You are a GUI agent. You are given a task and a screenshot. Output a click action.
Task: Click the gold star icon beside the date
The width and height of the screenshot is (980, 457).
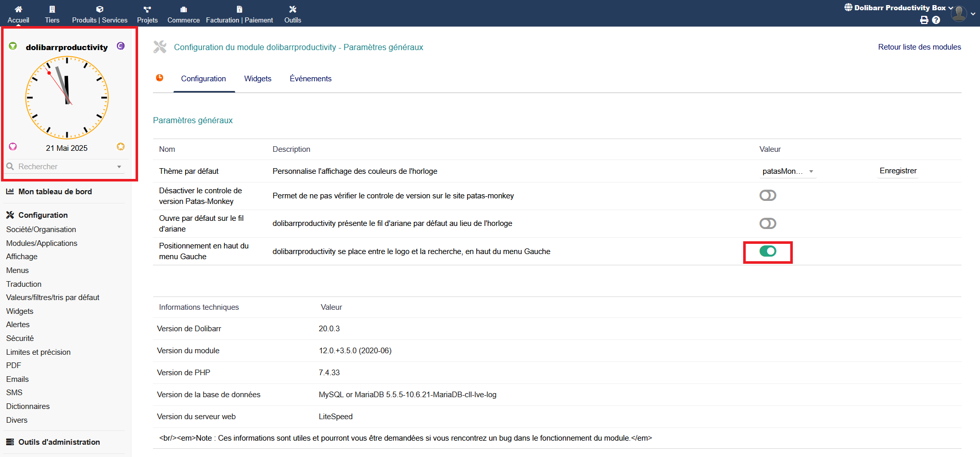click(121, 147)
